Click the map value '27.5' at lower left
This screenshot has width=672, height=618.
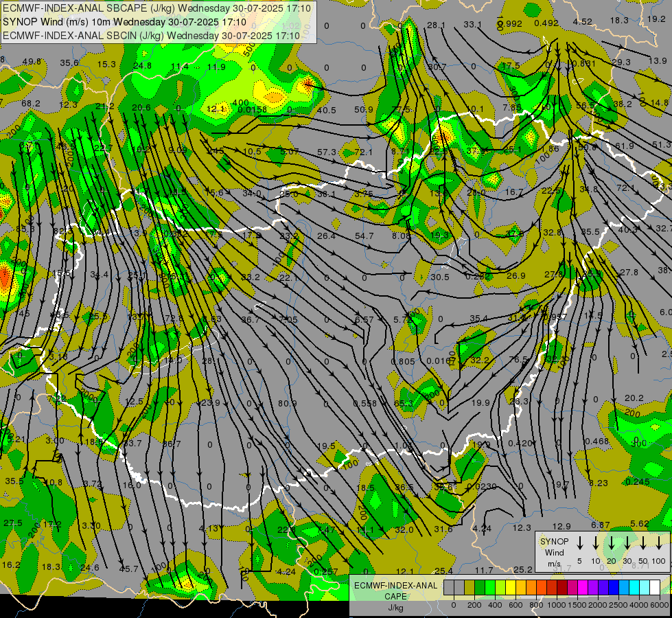pyautogui.click(x=13, y=523)
